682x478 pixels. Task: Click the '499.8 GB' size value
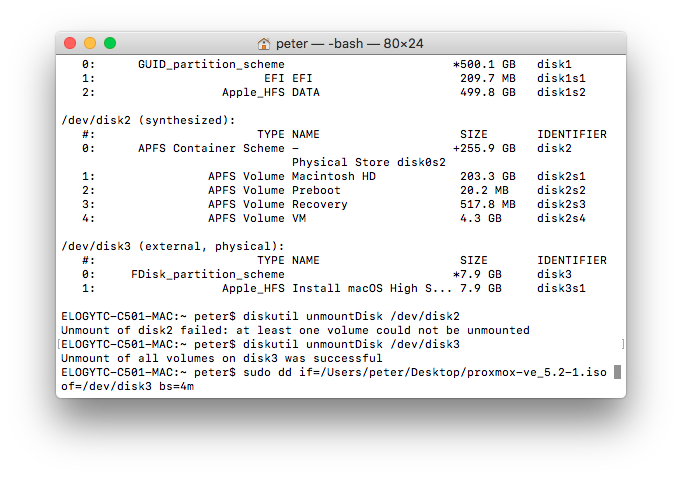[488, 92]
